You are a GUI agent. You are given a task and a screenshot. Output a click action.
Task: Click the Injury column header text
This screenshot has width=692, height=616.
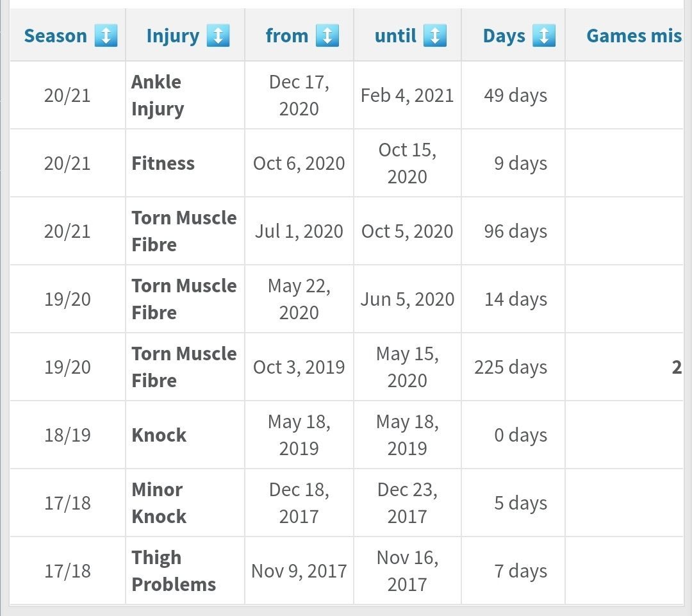(x=172, y=36)
